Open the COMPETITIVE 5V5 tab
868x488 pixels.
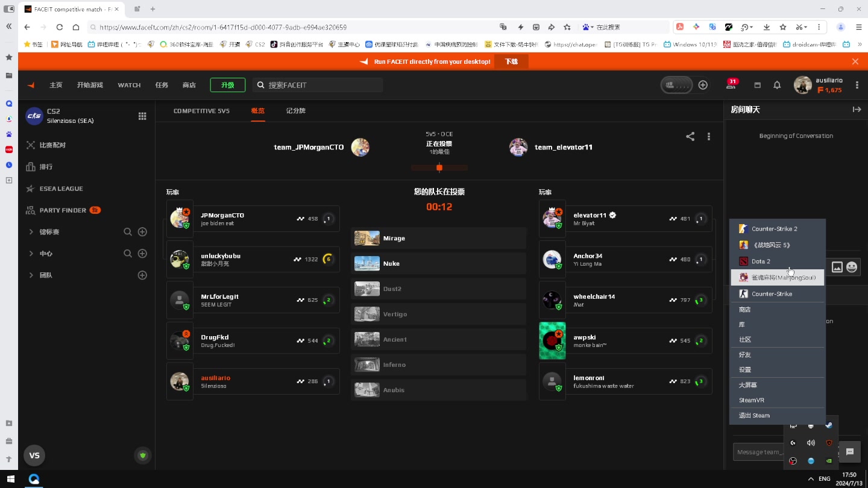[x=201, y=111]
